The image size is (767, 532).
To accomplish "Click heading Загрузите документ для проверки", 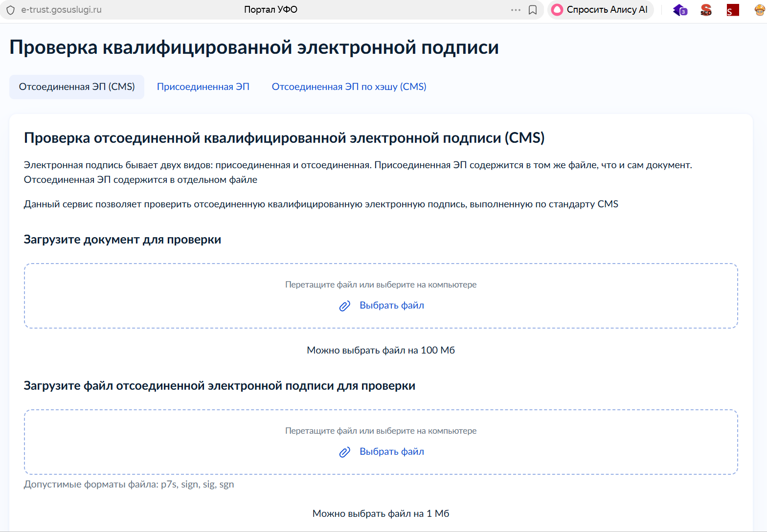I will (122, 240).
